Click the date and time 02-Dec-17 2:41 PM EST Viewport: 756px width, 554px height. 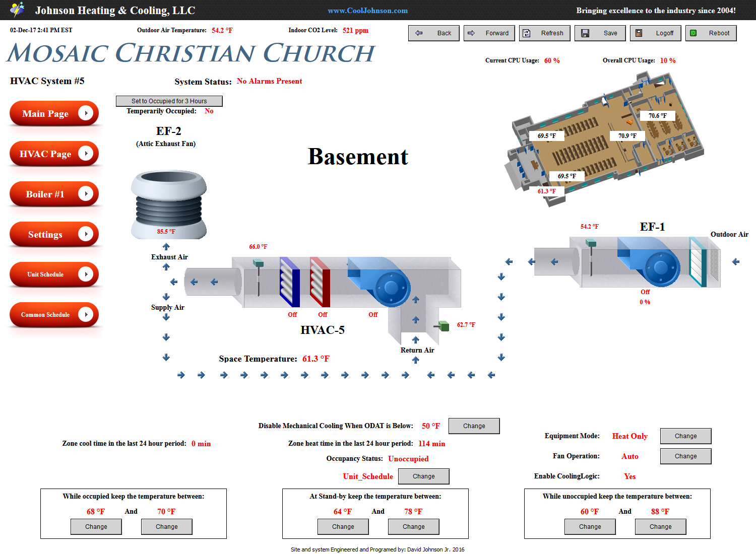(x=41, y=30)
